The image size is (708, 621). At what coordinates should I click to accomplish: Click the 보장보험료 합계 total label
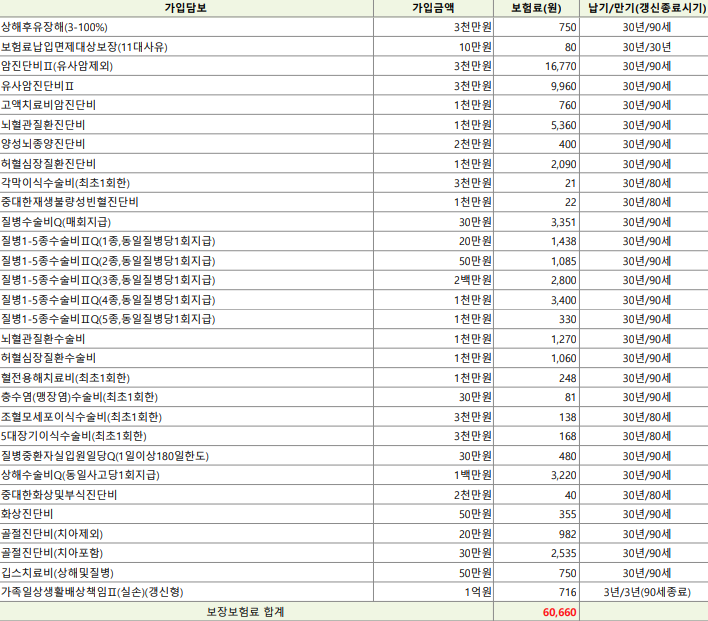(x=245, y=612)
